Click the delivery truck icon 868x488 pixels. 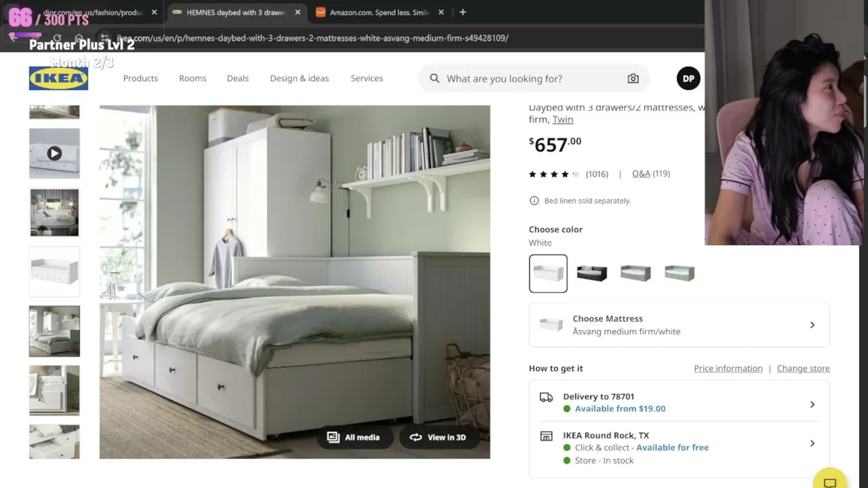coord(546,397)
